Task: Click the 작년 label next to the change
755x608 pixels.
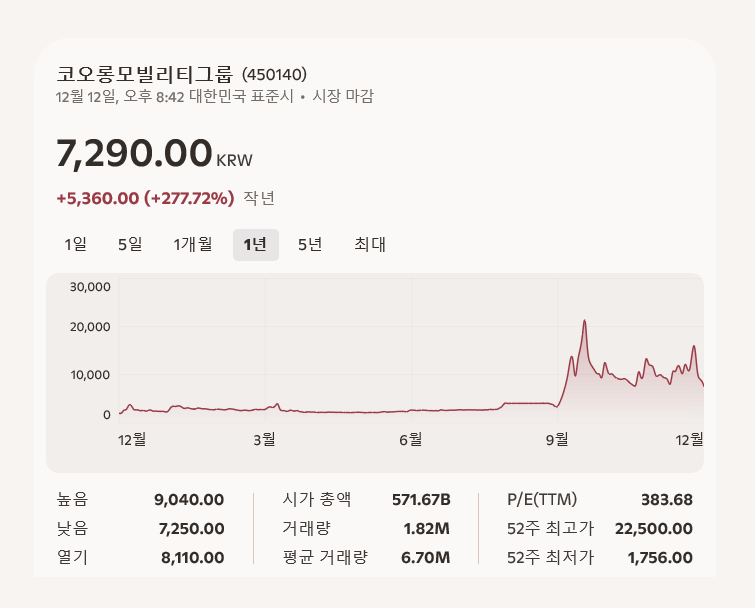Action: 259,198
